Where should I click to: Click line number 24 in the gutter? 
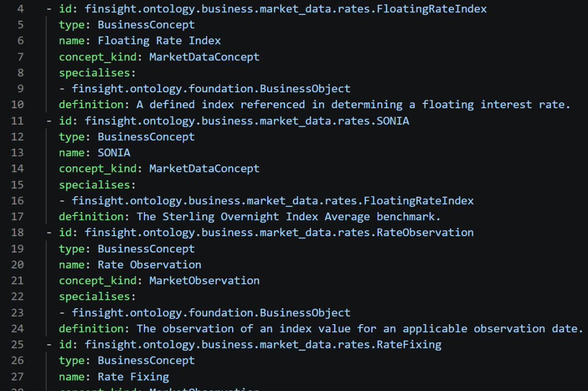point(17,328)
